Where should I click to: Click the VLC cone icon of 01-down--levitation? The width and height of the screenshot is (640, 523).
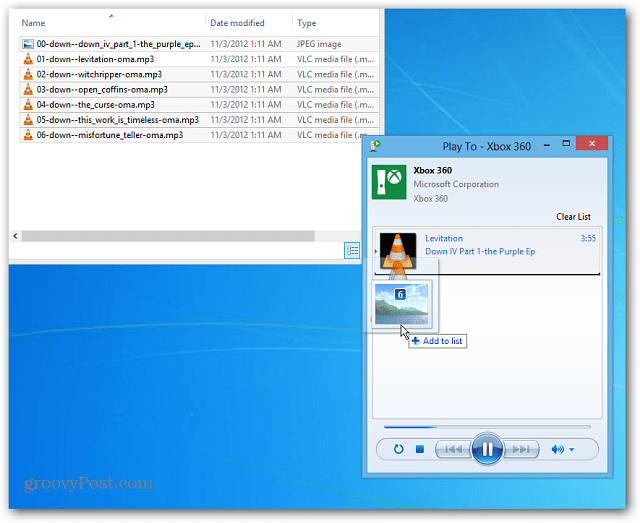point(28,59)
